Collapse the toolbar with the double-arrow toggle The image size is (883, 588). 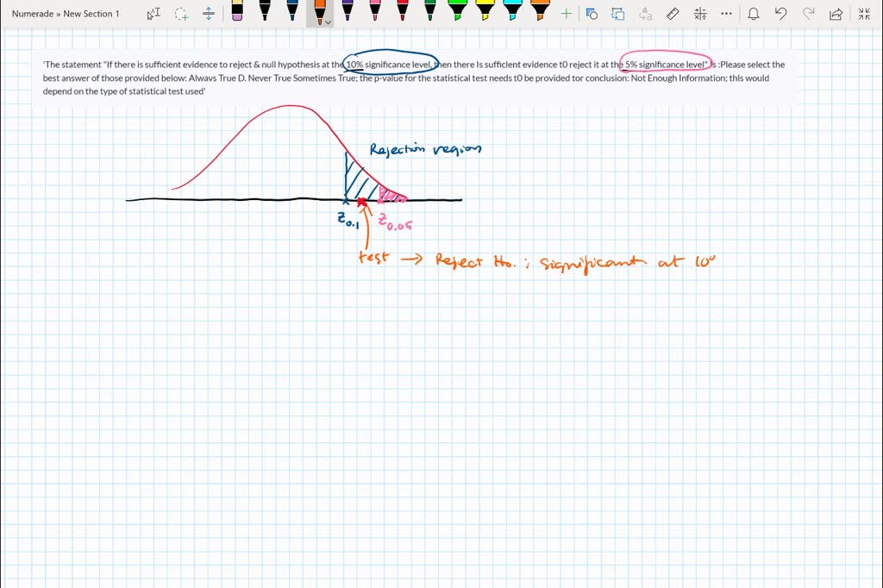863,13
